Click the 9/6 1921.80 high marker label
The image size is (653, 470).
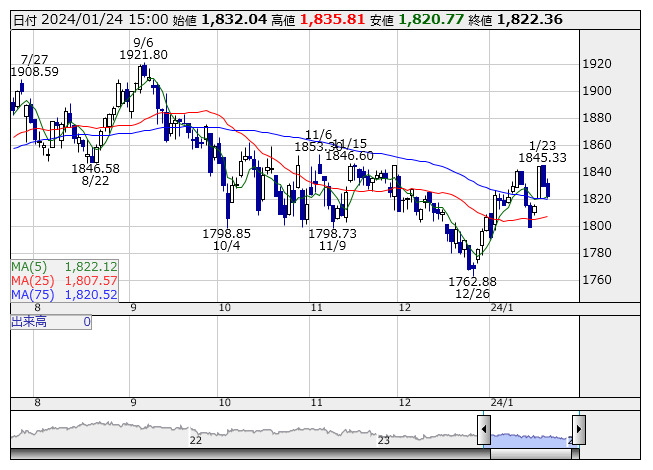coord(143,49)
